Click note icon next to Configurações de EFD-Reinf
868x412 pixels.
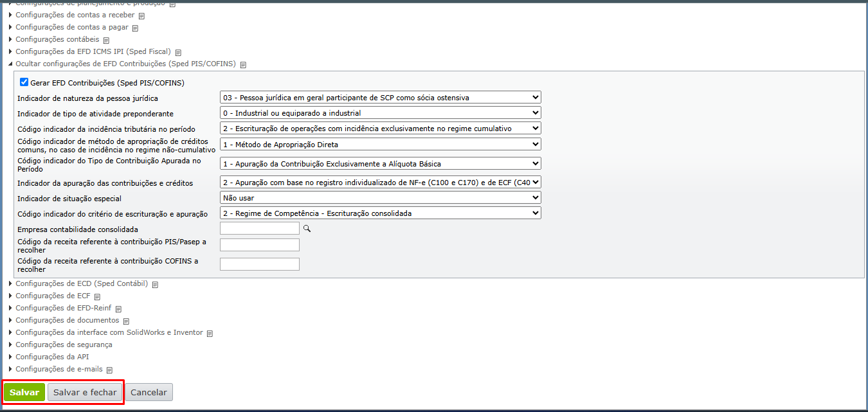click(x=118, y=309)
